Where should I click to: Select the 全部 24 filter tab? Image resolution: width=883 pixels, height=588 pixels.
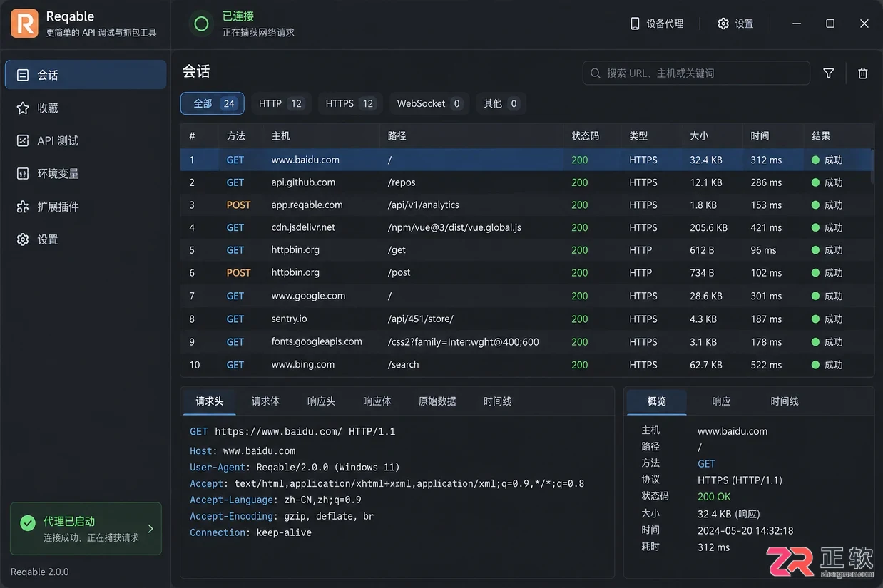pyautogui.click(x=213, y=103)
